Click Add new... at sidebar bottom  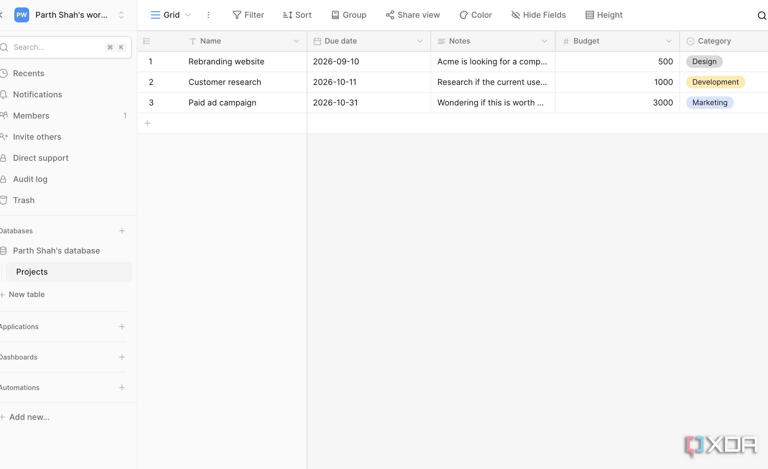[29, 417]
